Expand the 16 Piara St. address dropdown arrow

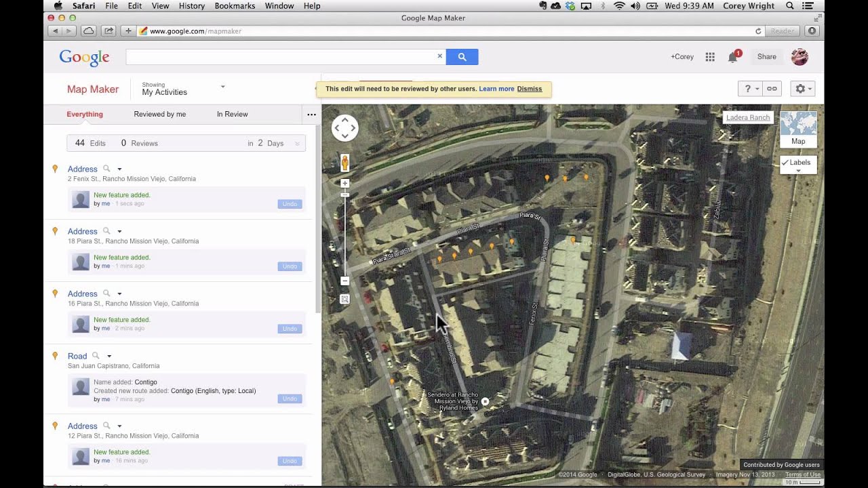pyautogui.click(x=119, y=293)
